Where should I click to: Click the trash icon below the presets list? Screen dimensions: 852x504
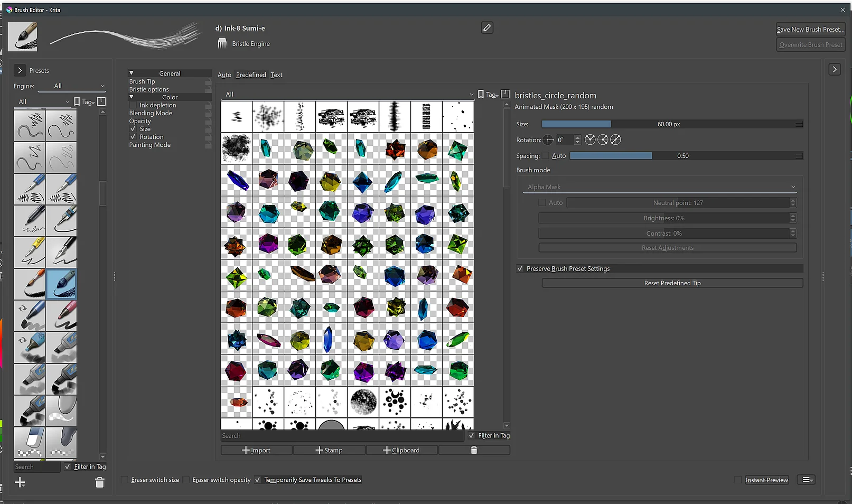(99, 482)
